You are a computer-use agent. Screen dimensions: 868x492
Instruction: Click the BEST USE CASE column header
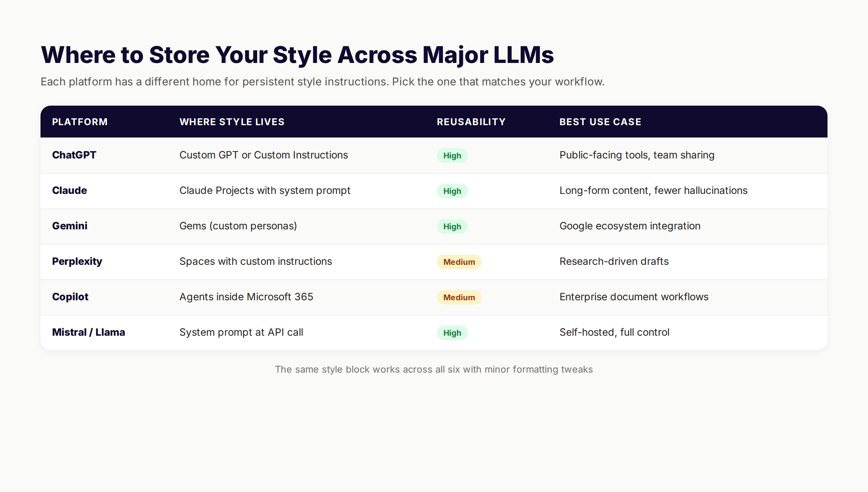click(x=600, y=122)
